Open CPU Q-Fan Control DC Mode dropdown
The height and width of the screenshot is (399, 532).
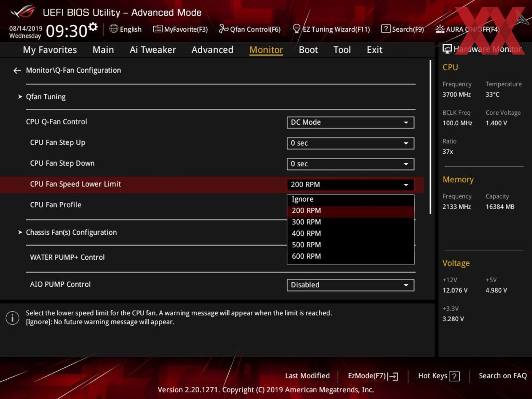350,122
